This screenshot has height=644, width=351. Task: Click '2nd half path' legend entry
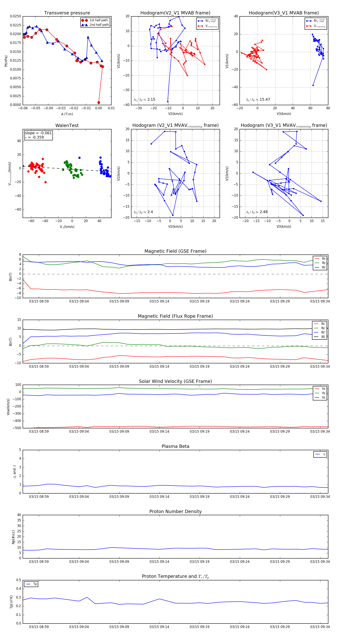point(95,25)
